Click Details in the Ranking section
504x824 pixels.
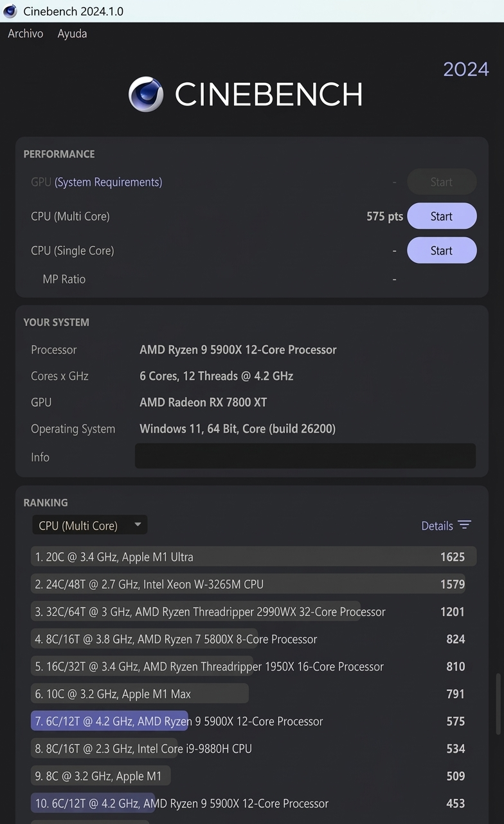(437, 525)
